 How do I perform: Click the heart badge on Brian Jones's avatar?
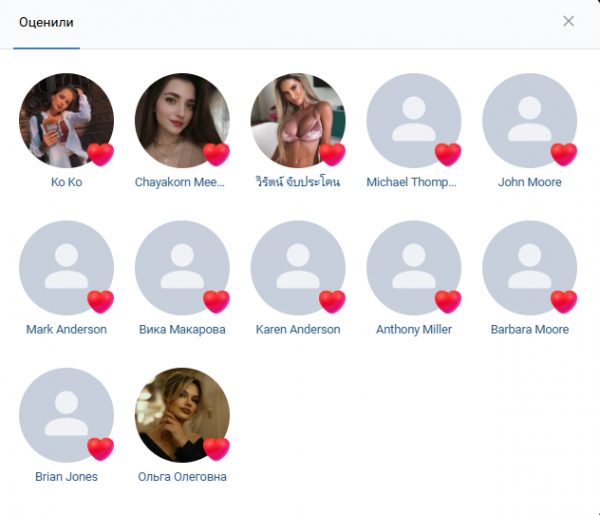point(101,449)
